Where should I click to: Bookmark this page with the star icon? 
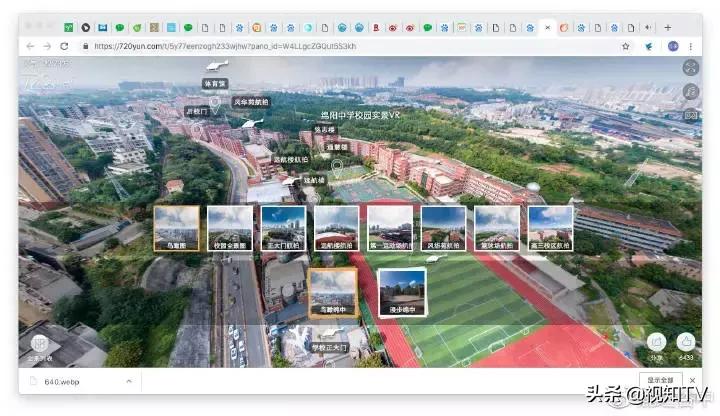[626, 46]
